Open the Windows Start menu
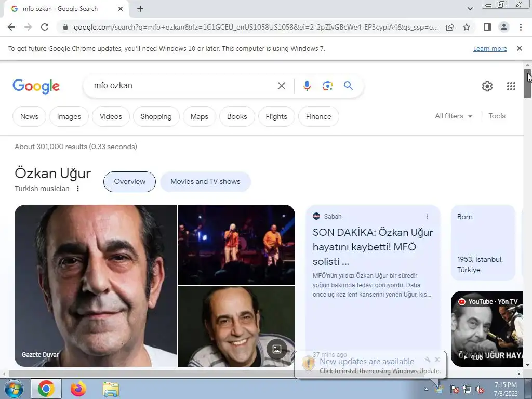The height and width of the screenshot is (399, 532). (14, 389)
